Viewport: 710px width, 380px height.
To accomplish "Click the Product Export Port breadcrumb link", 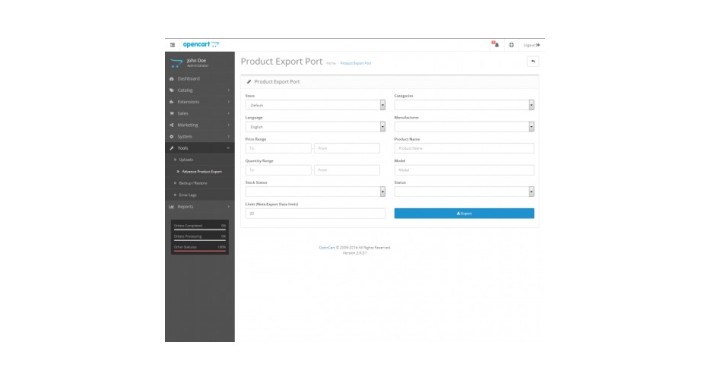I will tap(355, 63).
